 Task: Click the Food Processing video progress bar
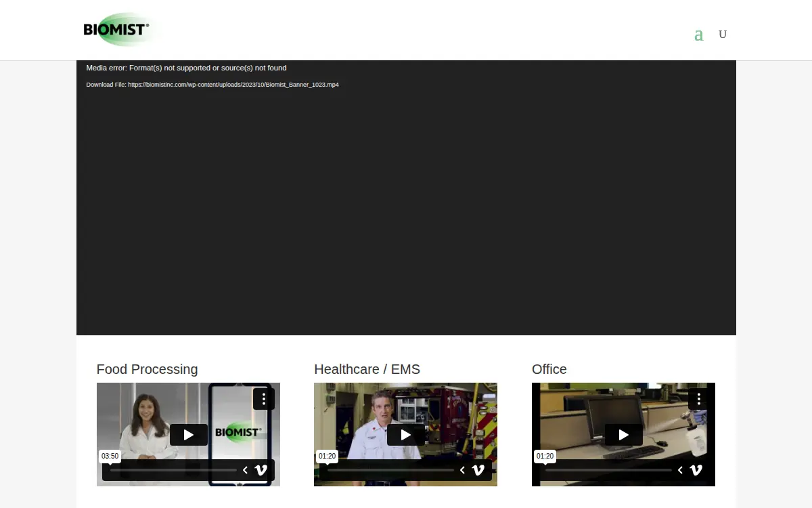(173, 470)
